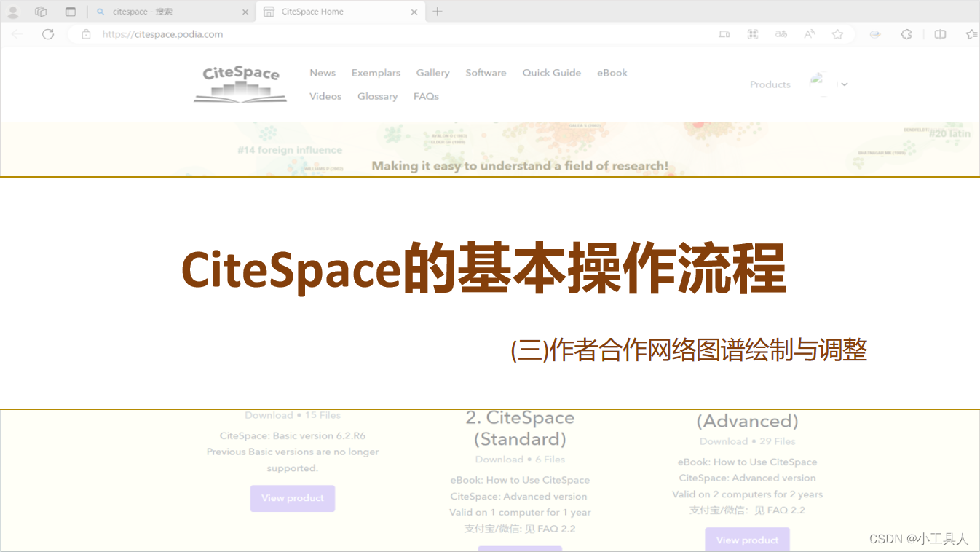Start read aloud for this page
Screen dimensions: 980x552
(809, 33)
